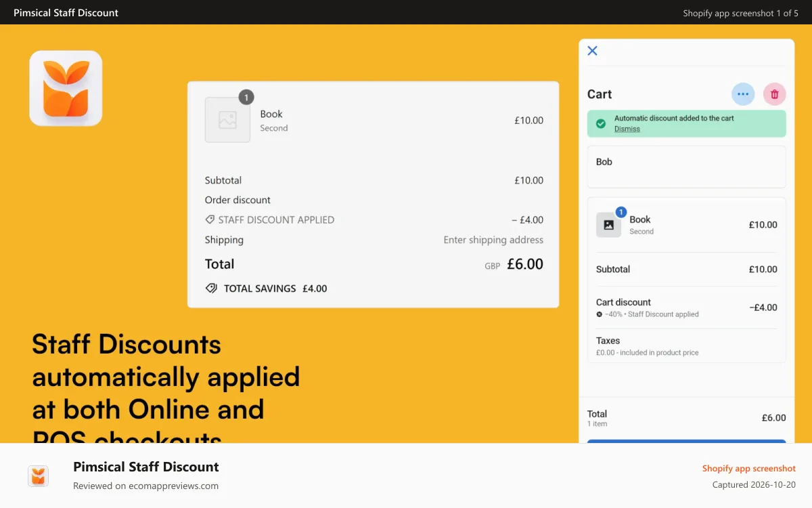This screenshot has width=812, height=508.
Task: Click the 'Pimsical Staff Discount' title in the top bar
Action: pos(66,13)
